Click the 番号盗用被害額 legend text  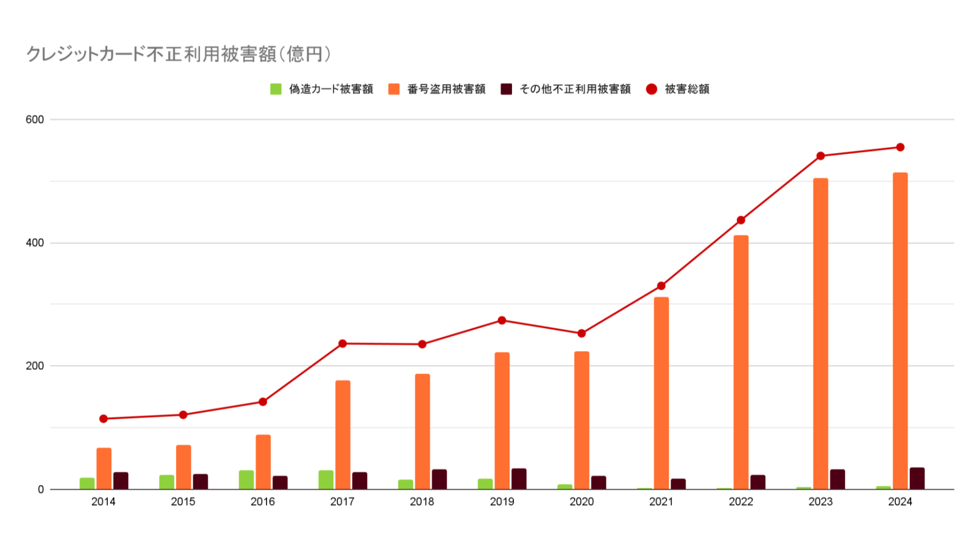point(446,89)
